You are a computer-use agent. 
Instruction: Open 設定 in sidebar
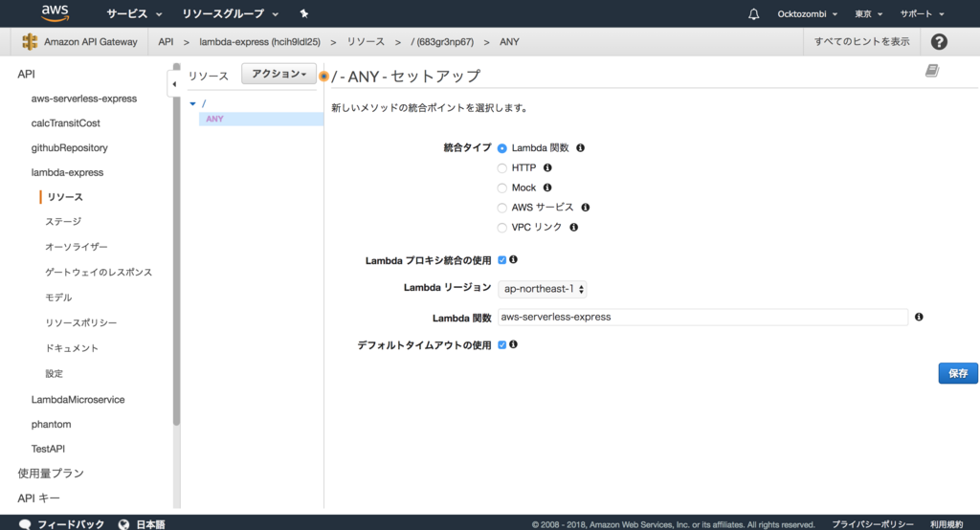[54, 374]
